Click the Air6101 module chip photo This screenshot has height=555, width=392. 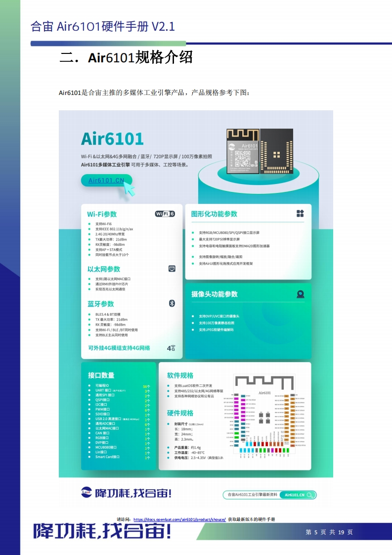pyautogui.click(x=260, y=151)
